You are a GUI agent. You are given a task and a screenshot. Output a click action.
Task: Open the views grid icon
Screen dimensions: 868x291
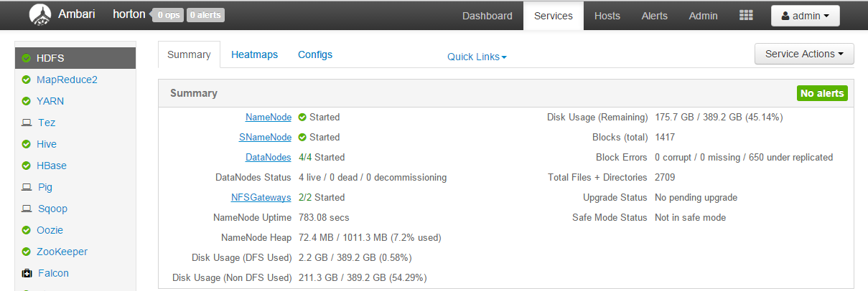(746, 16)
